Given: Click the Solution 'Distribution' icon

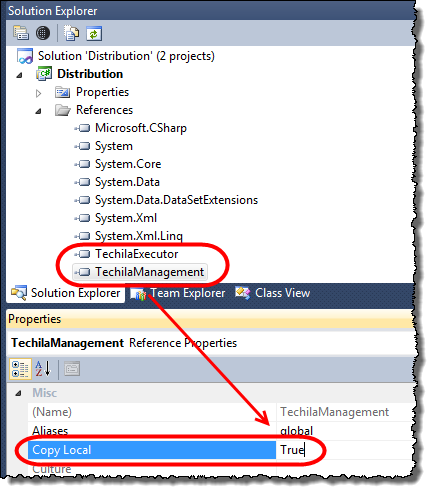Looking at the screenshot, I should point(25,56).
